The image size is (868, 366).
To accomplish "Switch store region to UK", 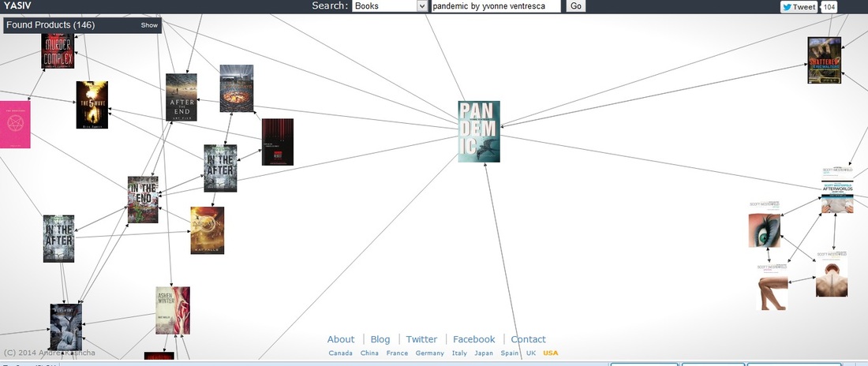I will (531, 353).
